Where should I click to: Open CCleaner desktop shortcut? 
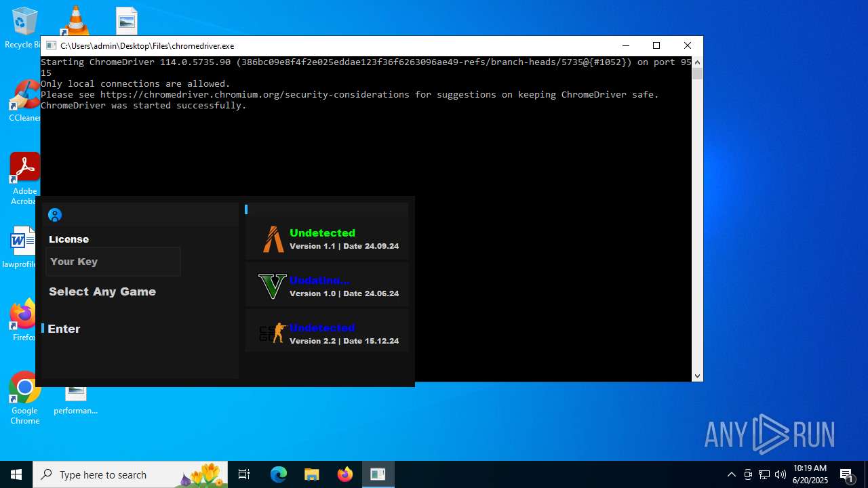[24, 102]
